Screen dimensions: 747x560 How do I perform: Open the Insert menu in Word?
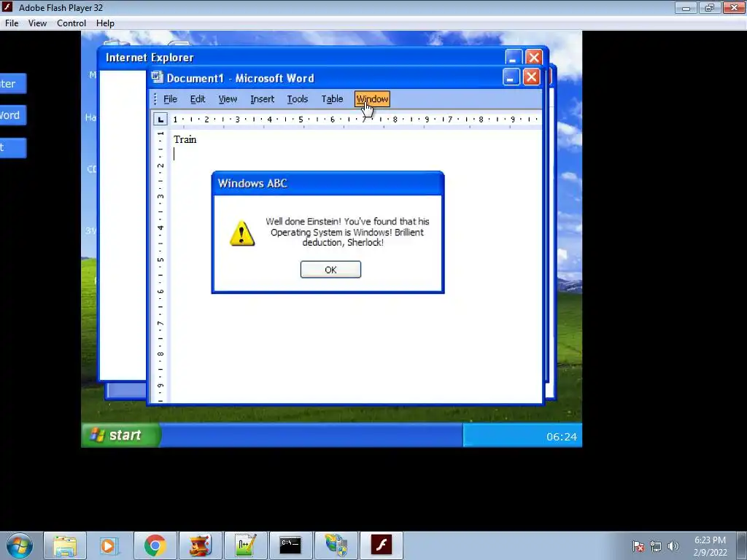[262, 99]
